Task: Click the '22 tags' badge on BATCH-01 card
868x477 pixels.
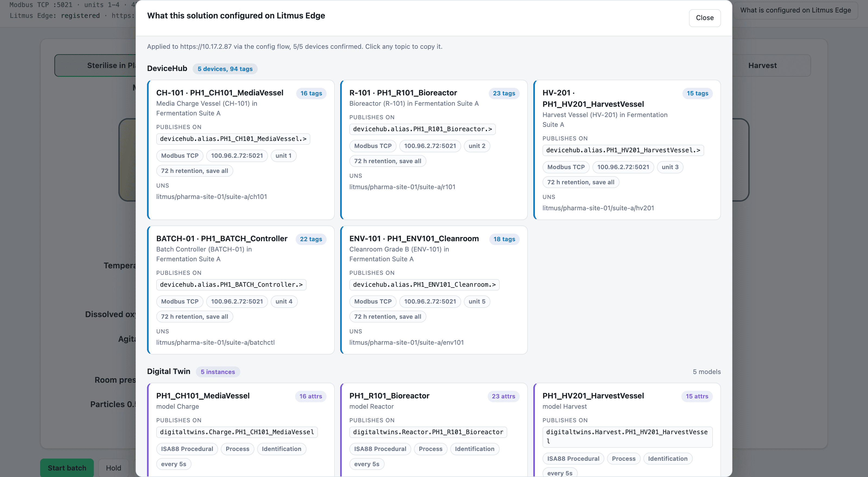Action: tap(311, 239)
